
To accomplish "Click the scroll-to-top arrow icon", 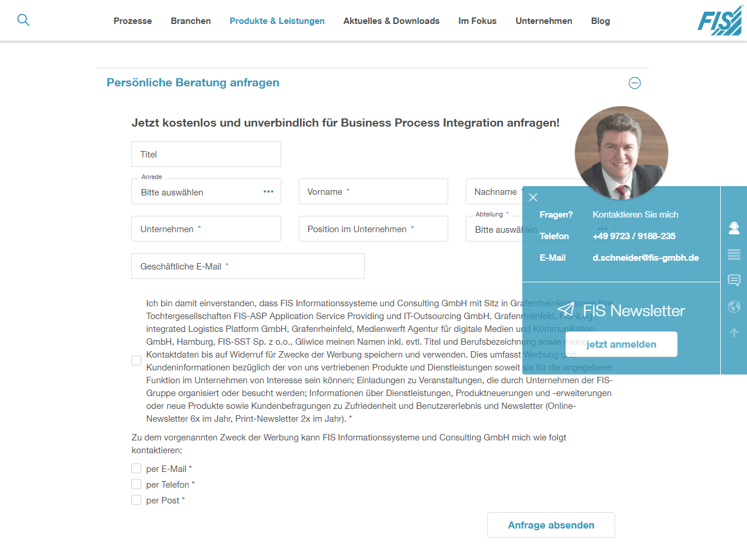I will coord(734,332).
